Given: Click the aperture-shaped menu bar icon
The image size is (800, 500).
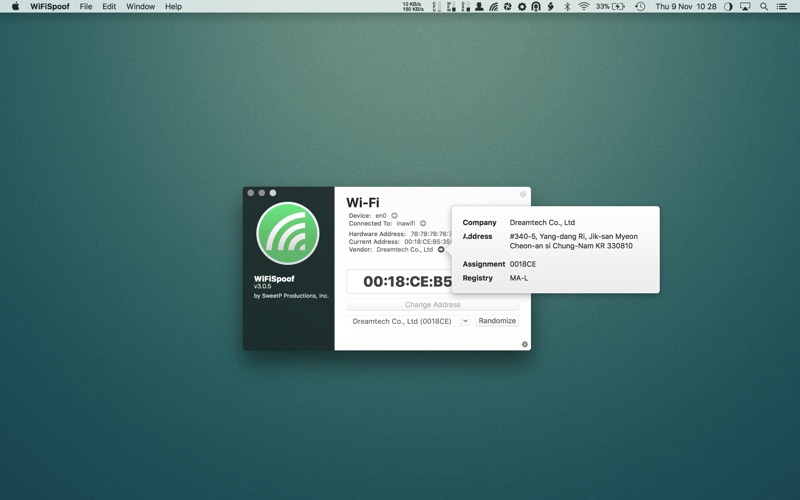Looking at the screenshot, I should tap(508, 7).
